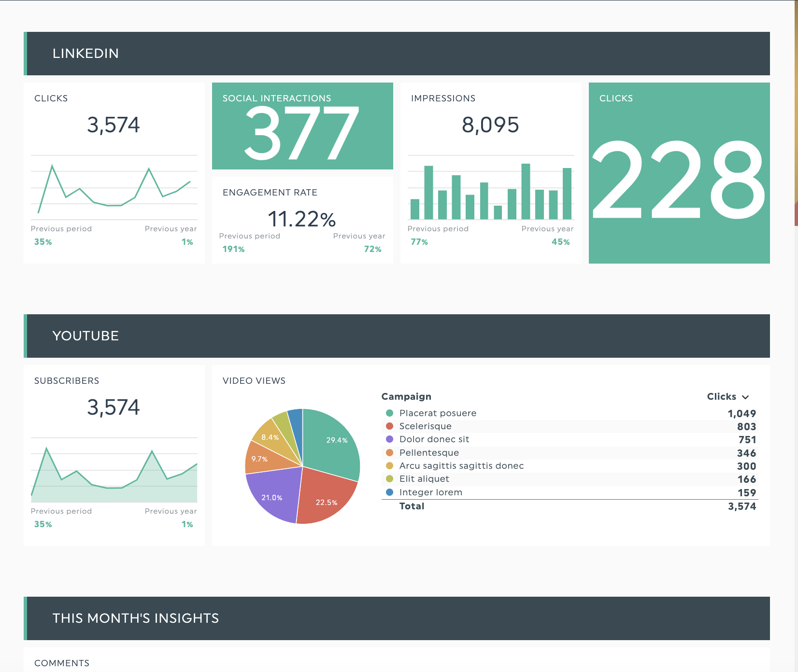The image size is (798, 672).
Task: Click the 1,049 clicks value
Action: pyautogui.click(x=742, y=414)
